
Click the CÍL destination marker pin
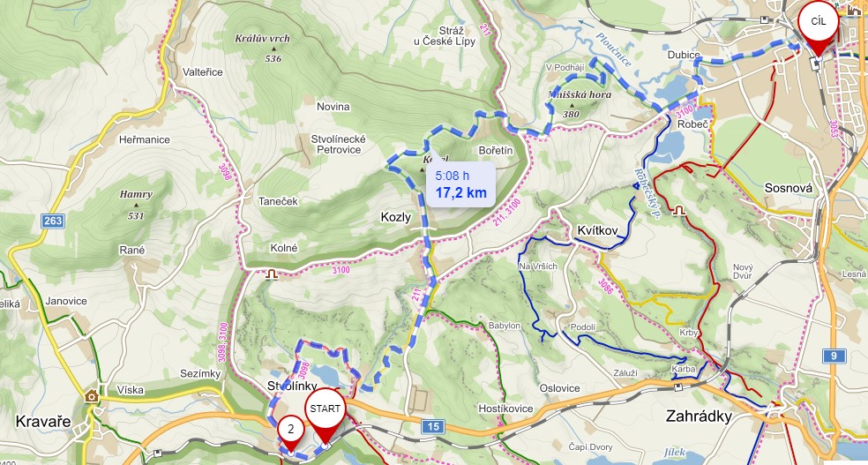[819, 26]
